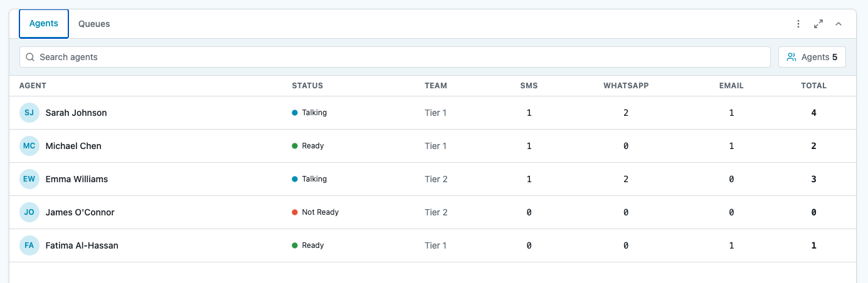Click the JO avatar for James O'Connor
This screenshot has height=283, width=868.
(29, 212)
